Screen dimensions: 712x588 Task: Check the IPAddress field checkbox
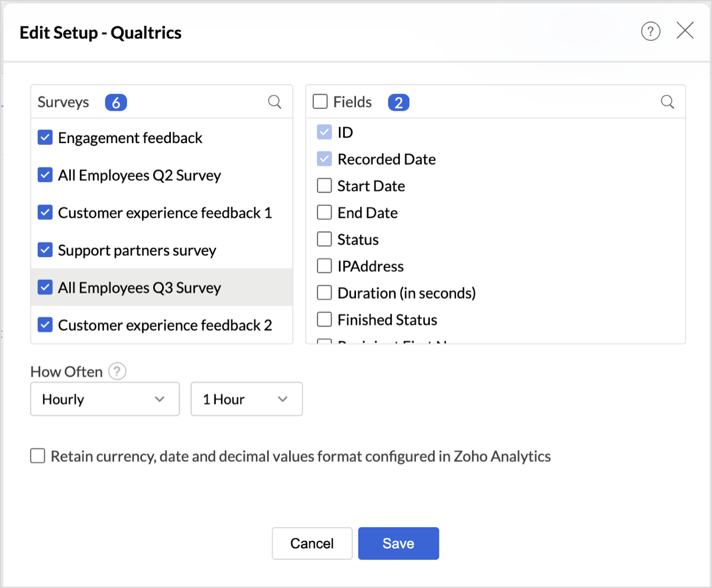[x=324, y=266]
